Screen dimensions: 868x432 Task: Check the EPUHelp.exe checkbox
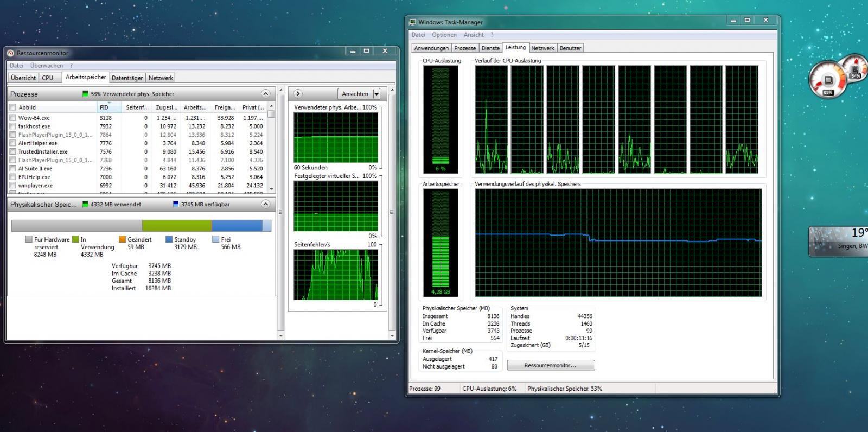click(13, 177)
